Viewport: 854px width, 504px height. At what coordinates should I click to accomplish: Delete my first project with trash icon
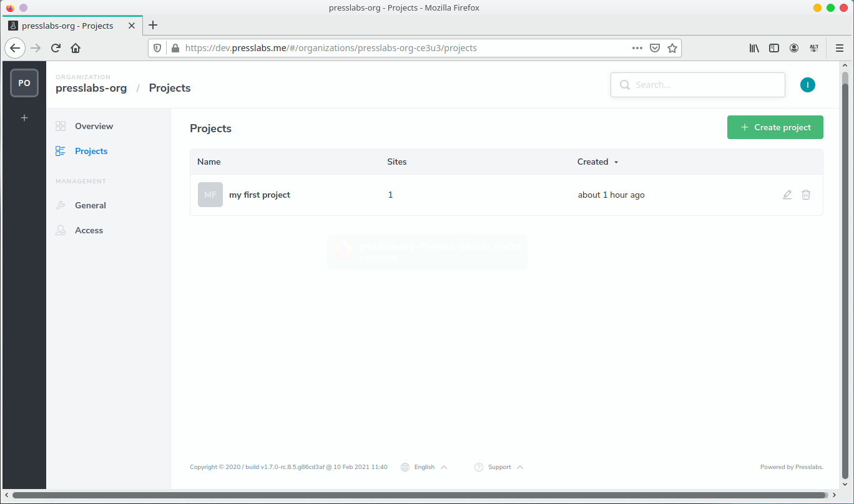pos(806,195)
